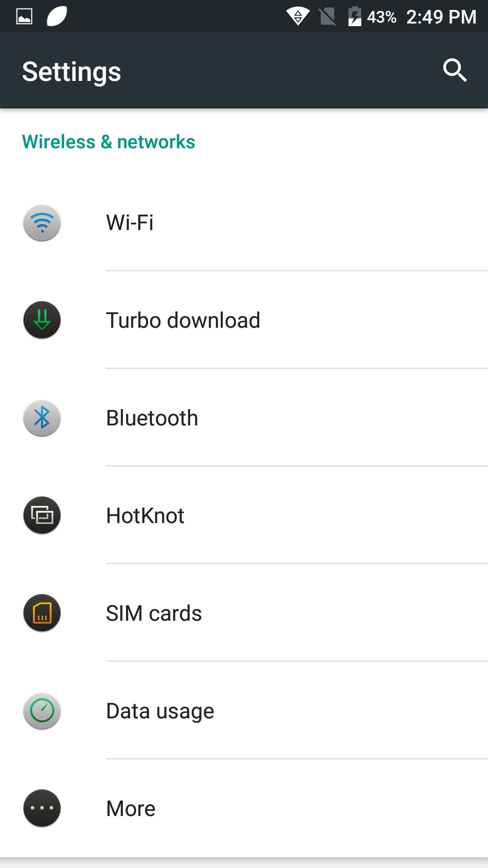Open Wi-Fi settings

coord(130,223)
